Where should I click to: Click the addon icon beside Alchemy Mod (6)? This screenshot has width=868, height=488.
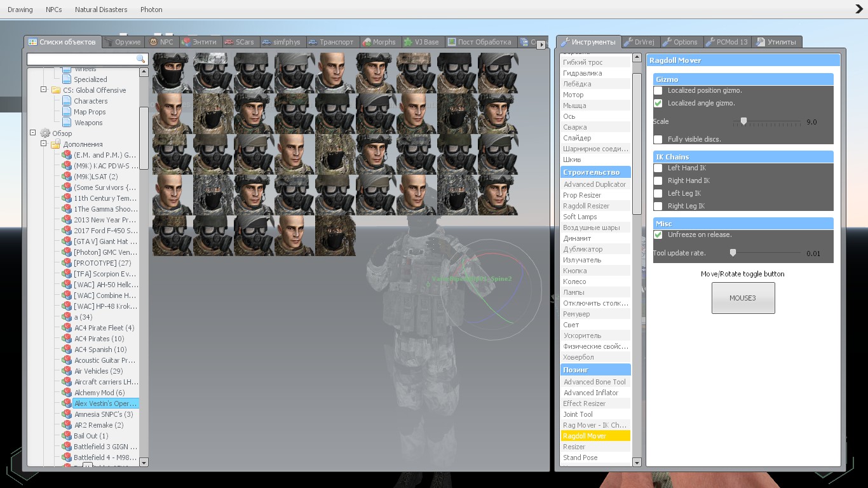coord(67,393)
